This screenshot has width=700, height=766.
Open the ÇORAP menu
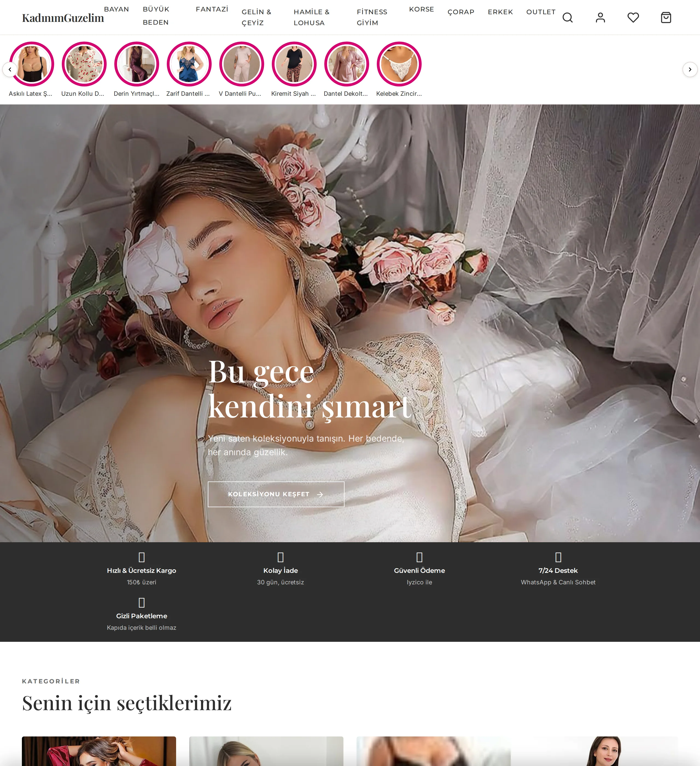(461, 12)
